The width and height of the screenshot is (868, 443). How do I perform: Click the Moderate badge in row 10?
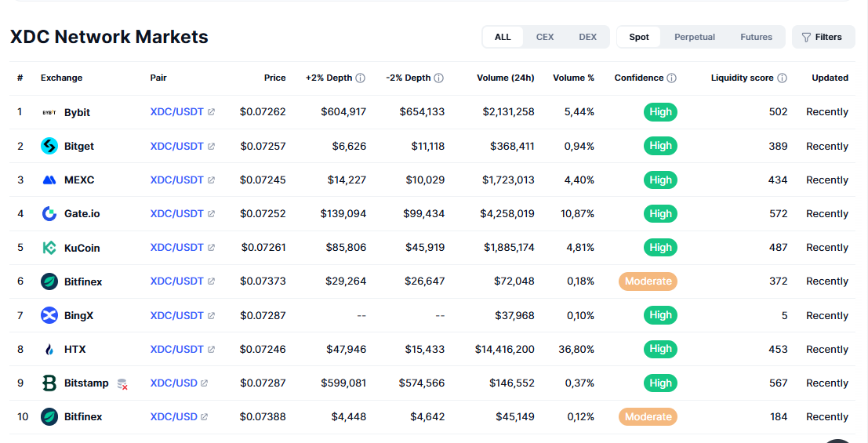(648, 417)
